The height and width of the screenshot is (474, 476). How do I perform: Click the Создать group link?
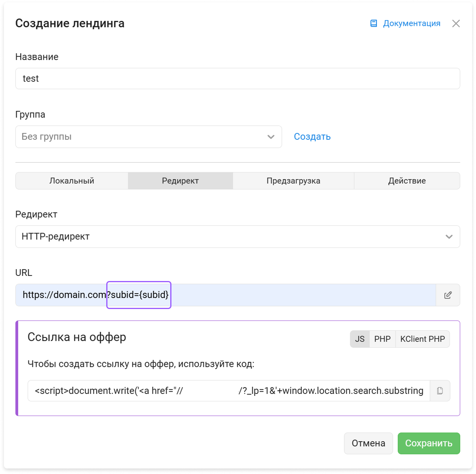312,137
